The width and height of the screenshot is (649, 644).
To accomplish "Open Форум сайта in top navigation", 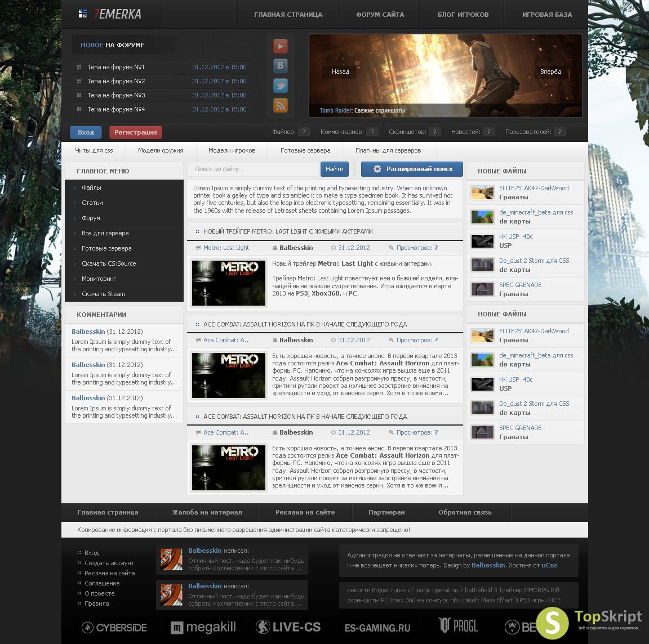I will coord(380,15).
